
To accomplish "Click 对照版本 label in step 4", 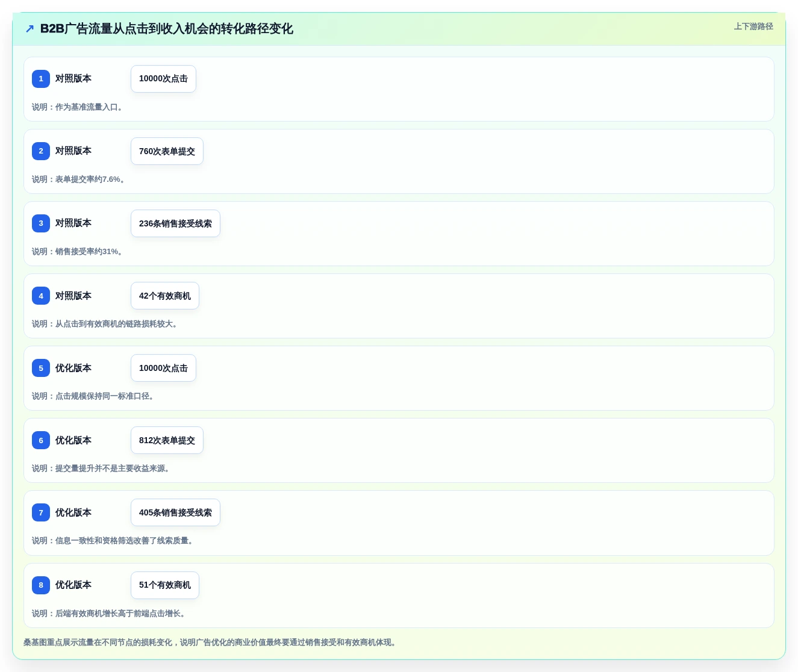I will 73,296.
